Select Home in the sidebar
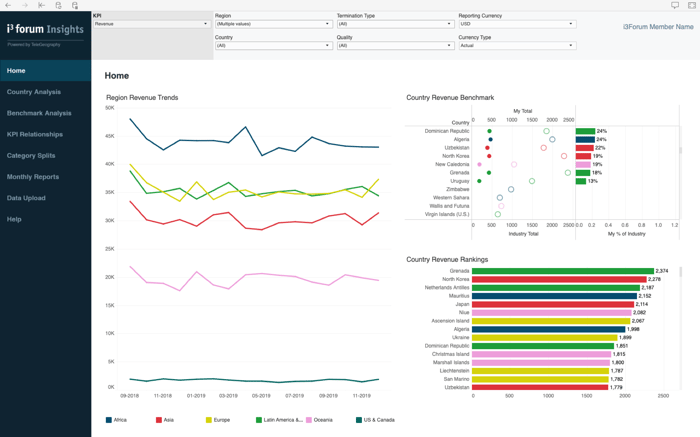Image resolution: width=700 pixels, height=437 pixels. 46,71
